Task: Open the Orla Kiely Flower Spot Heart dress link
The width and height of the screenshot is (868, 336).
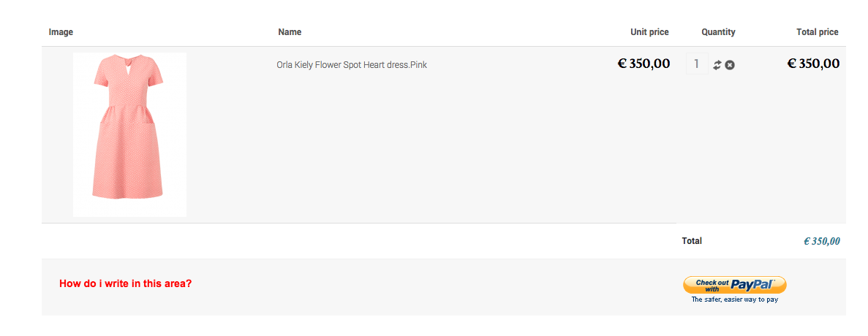Action: [352, 65]
